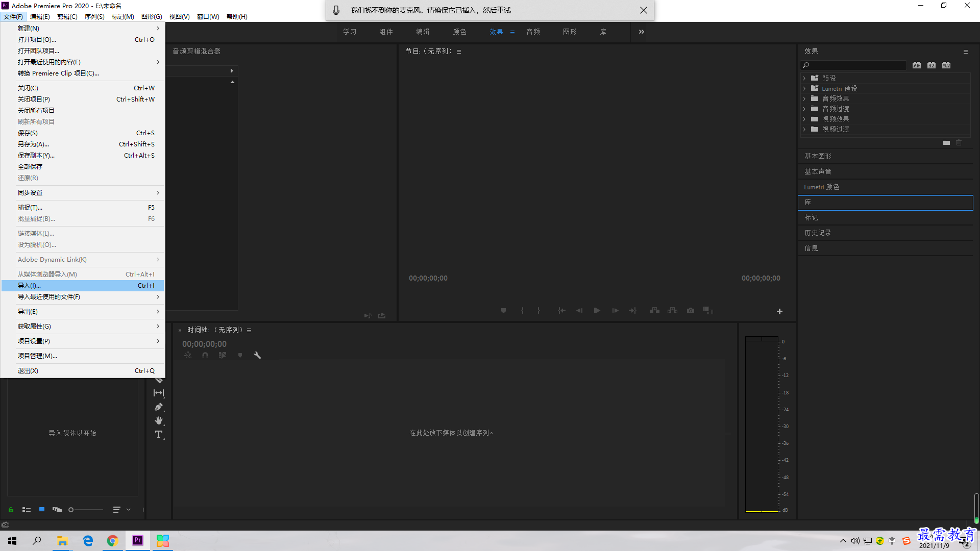The height and width of the screenshot is (551, 980).
Task: Select the Hand tool
Action: coord(159,420)
